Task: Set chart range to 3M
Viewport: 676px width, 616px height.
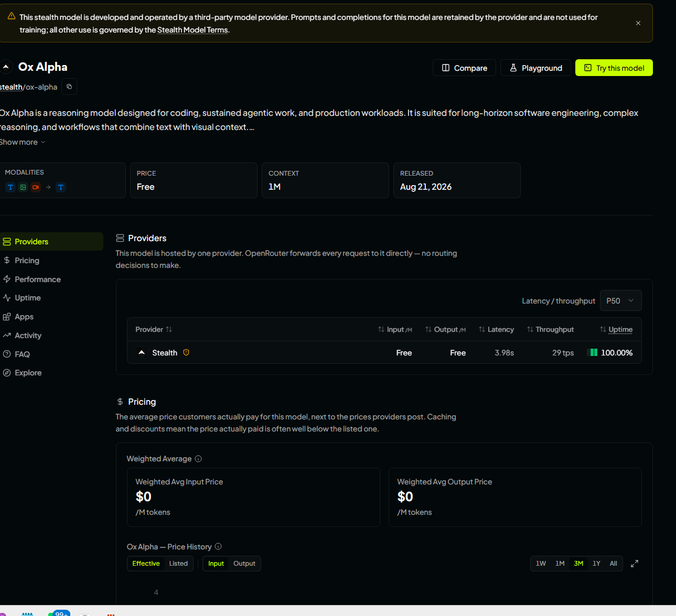Action: pyautogui.click(x=578, y=564)
